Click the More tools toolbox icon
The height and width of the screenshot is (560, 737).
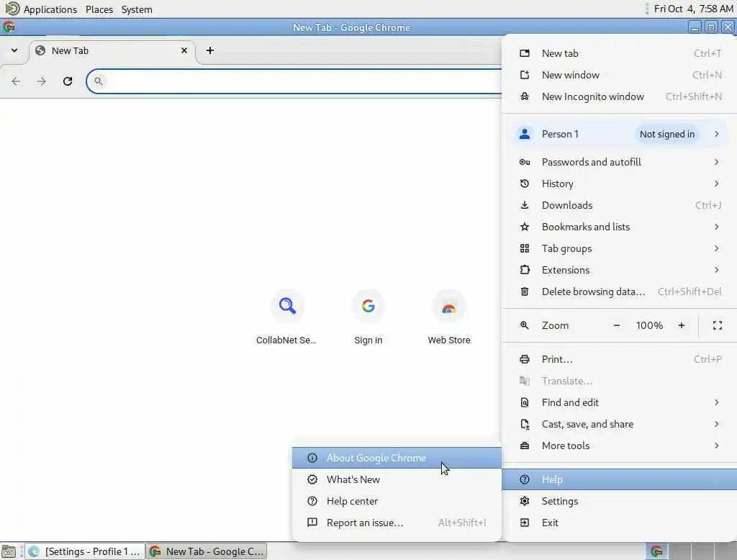click(525, 446)
